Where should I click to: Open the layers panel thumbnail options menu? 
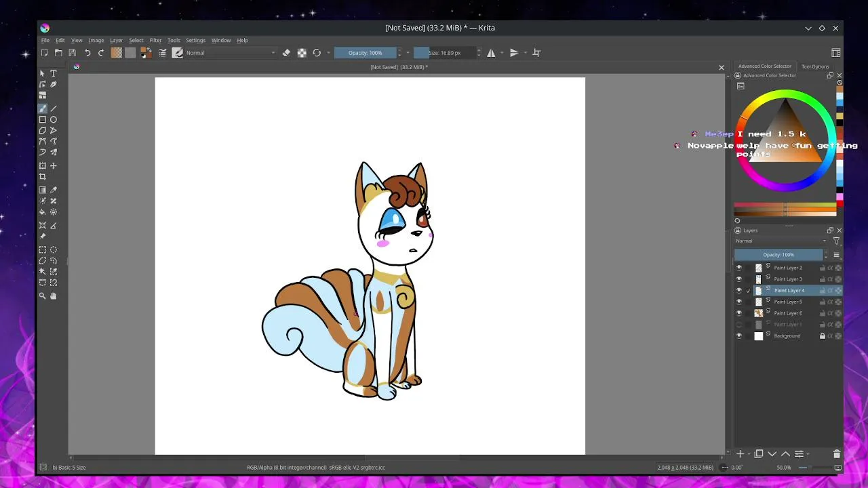[836, 255]
